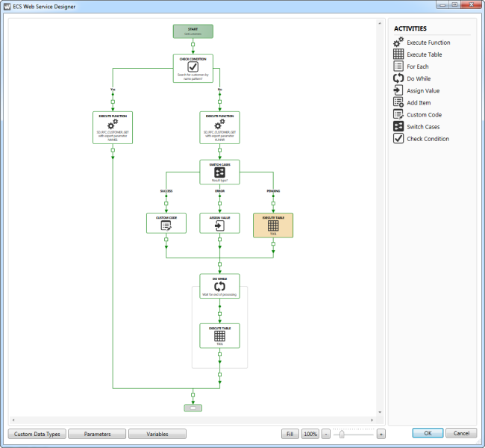Reset zoom with the 100% button

coord(310,434)
